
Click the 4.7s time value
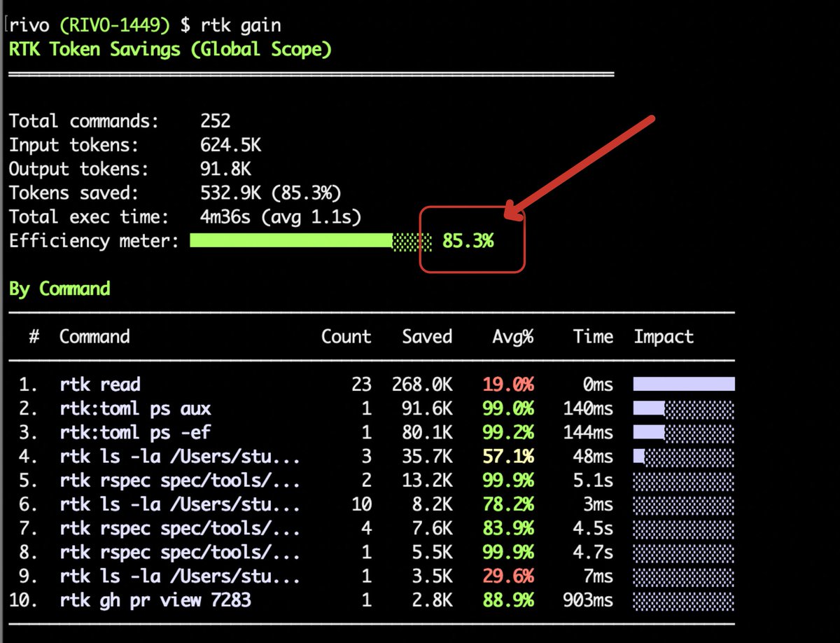click(x=593, y=552)
